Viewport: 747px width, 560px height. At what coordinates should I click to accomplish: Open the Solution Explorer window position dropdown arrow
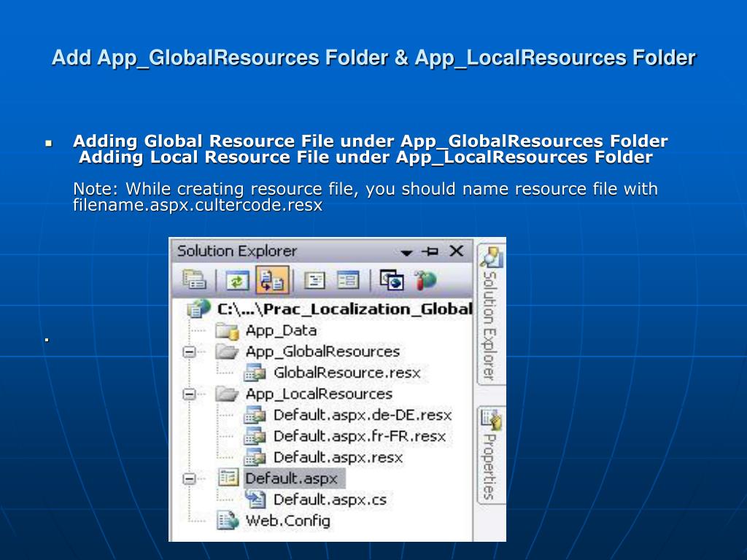pos(407,252)
